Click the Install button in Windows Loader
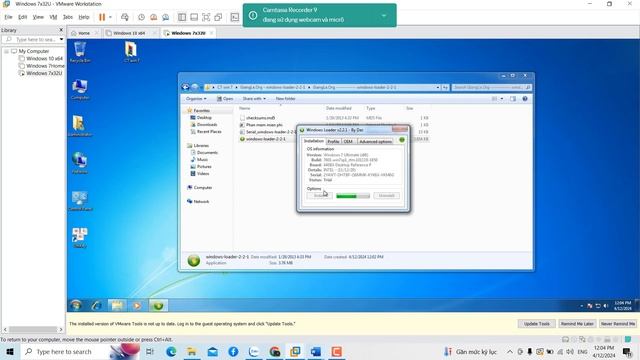The height and width of the screenshot is (360, 640). click(320, 196)
